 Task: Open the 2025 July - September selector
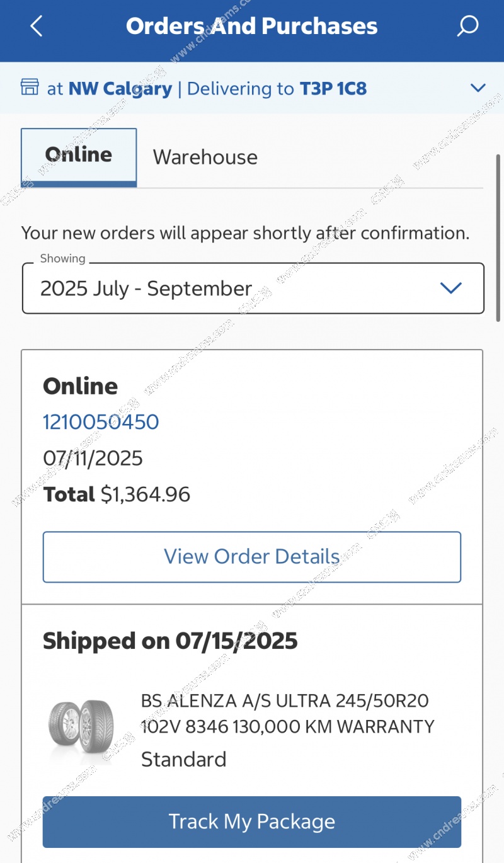pyautogui.click(x=252, y=289)
